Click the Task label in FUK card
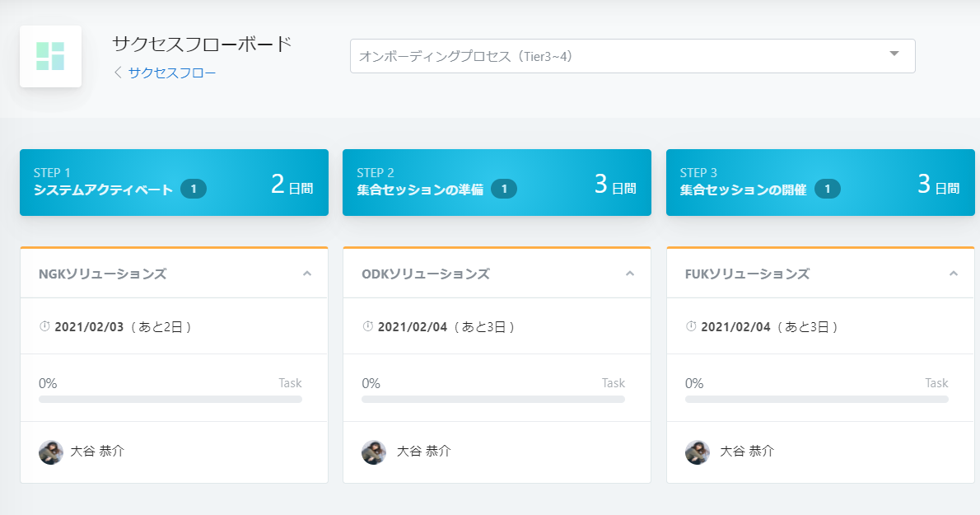980x515 pixels. point(936,383)
